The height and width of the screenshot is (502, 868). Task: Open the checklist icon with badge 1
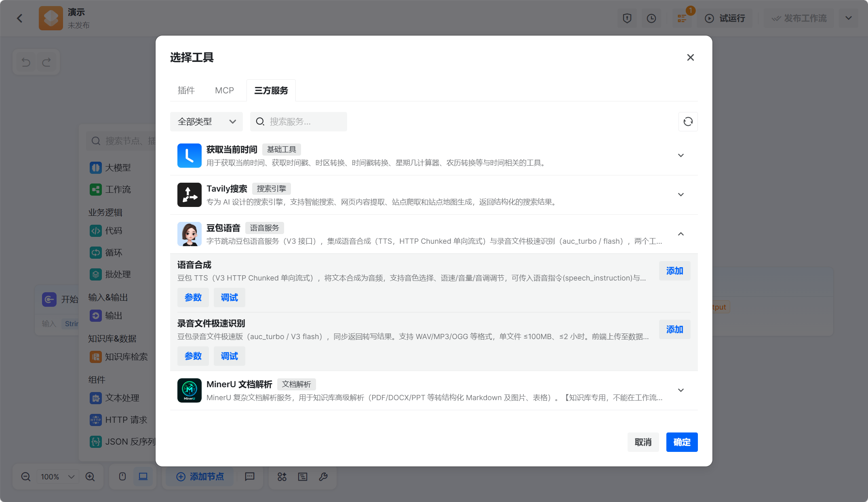coord(682,18)
